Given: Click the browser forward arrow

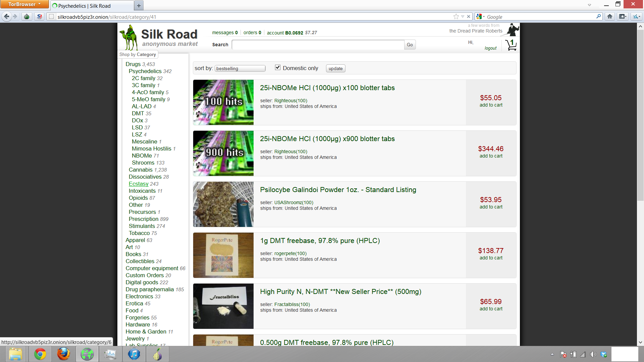Looking at the screenshot, I should tap(15, 16).
